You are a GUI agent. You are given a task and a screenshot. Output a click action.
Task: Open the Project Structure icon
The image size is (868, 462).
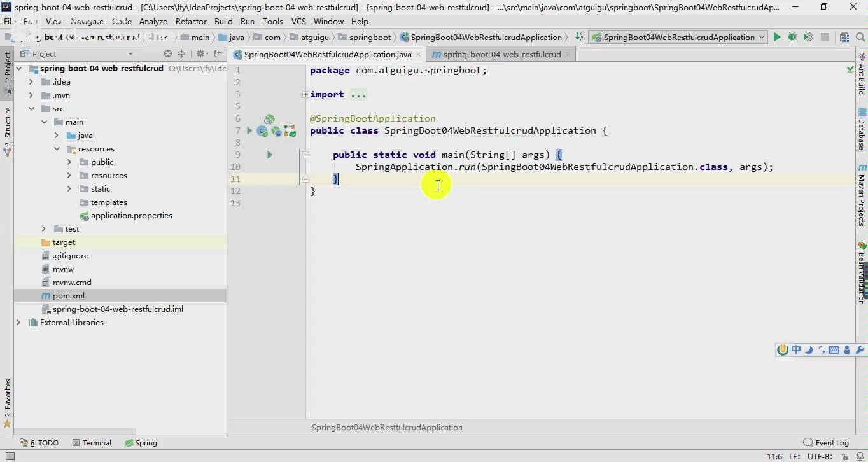(844, 37)
